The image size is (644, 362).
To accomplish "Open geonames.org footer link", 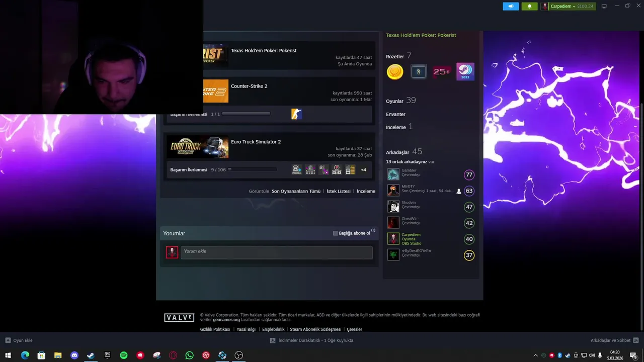I will [226, 320].
